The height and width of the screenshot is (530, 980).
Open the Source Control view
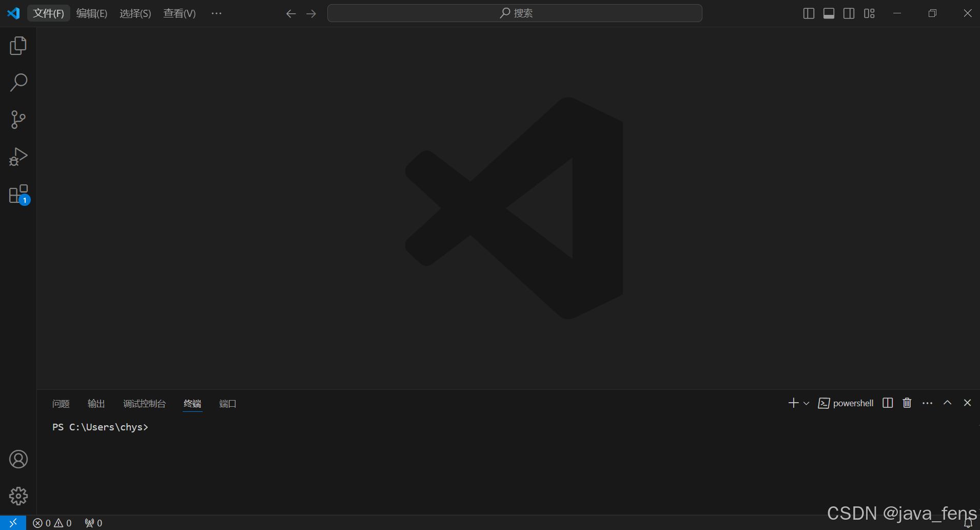pyautogui.click(x=18, y=120)
